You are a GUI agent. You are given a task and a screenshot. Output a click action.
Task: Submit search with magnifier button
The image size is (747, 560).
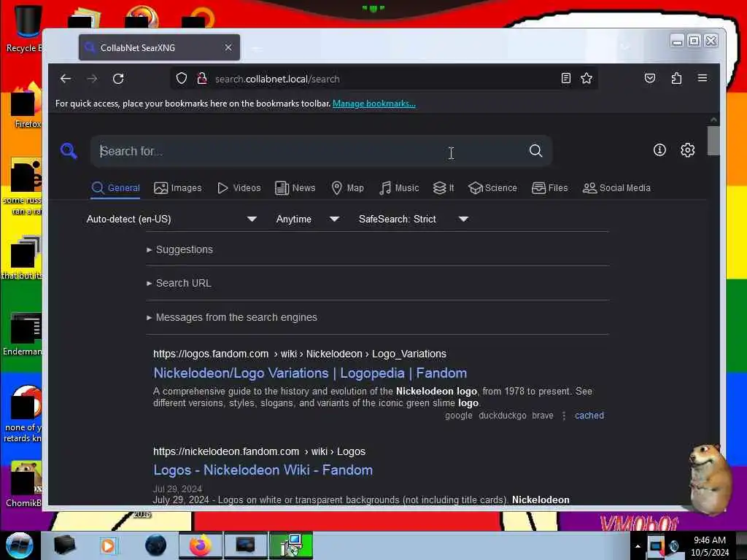pos(536,151)
